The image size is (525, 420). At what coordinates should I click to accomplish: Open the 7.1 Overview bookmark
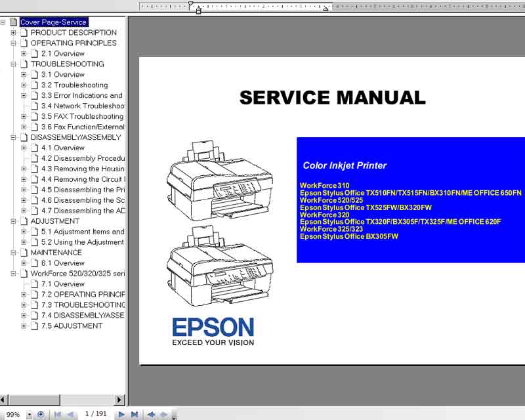click(x=63, y=284)
